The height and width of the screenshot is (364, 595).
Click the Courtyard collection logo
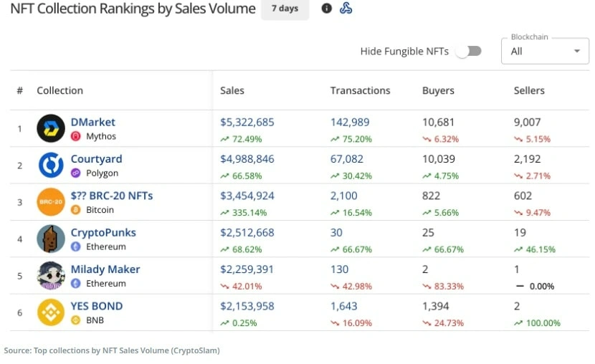point(51,166)
